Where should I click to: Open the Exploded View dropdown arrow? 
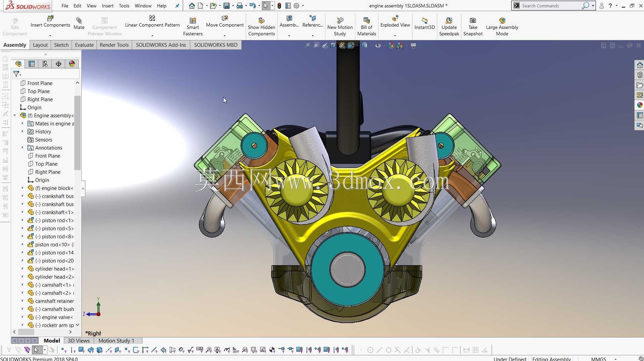pos(395,35)
